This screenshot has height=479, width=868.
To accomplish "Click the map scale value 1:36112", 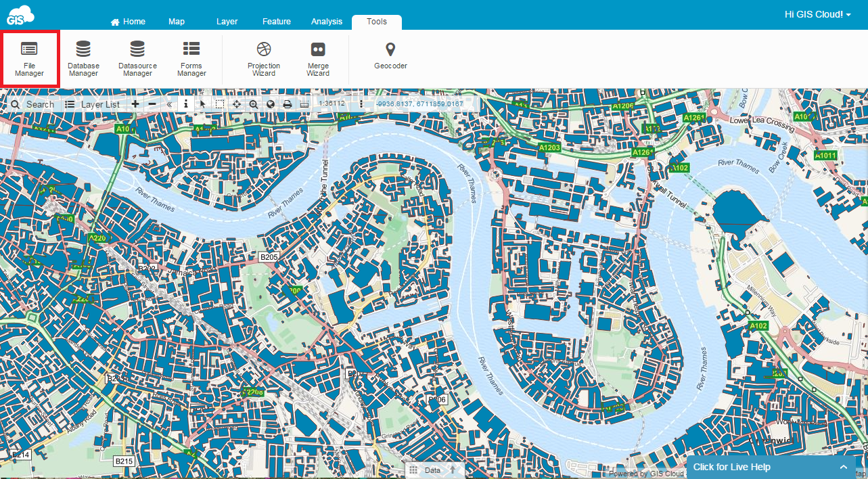I will [x=332, y=104].
